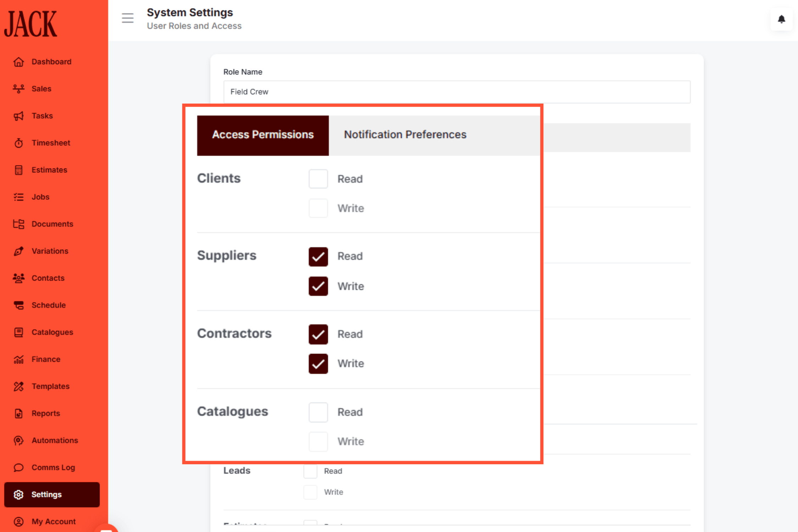The height and width of the screenshot is (532, 798).
Task: Click the notification bell icon
Action: pyautogui.click(x=781, y=19)
